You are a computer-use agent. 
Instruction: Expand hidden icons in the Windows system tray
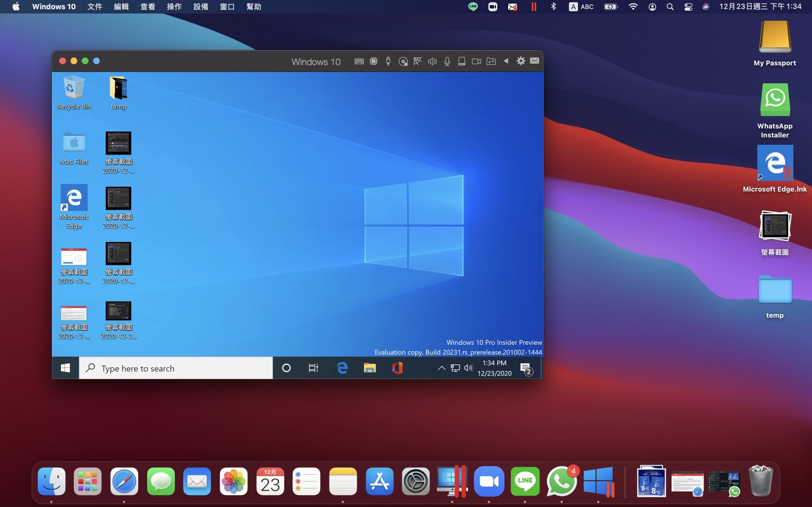441,368
